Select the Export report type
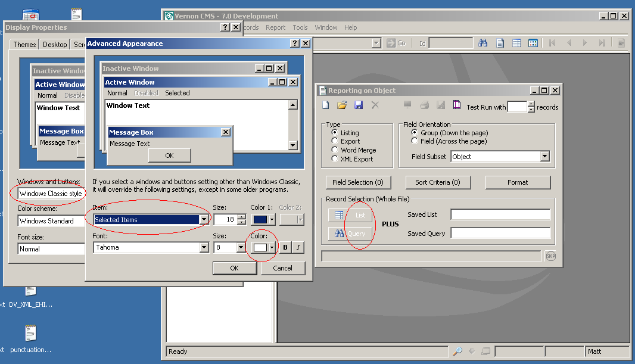 pyautogui.click(x=335, y=141)
